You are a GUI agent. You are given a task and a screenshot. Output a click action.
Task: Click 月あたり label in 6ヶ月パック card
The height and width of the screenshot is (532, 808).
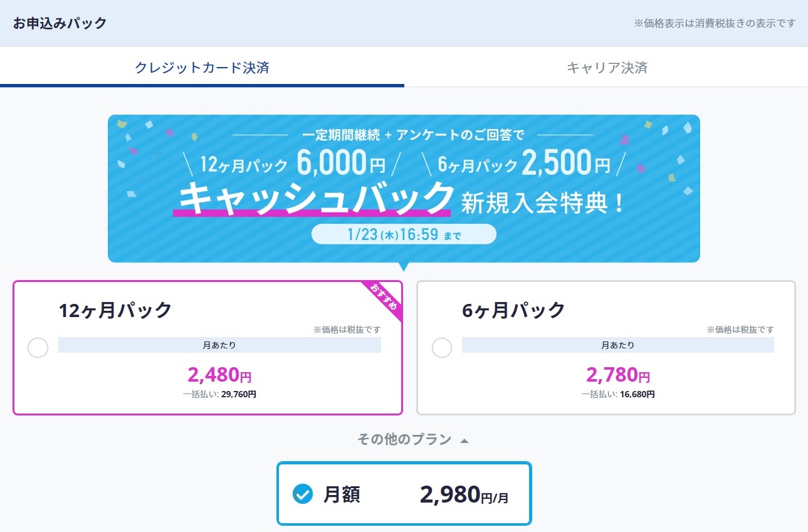618,345
